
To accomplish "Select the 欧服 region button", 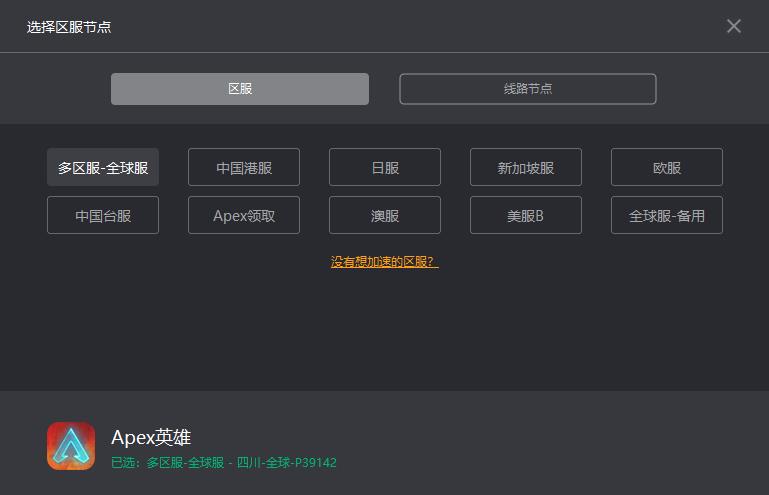I will 667,168.
